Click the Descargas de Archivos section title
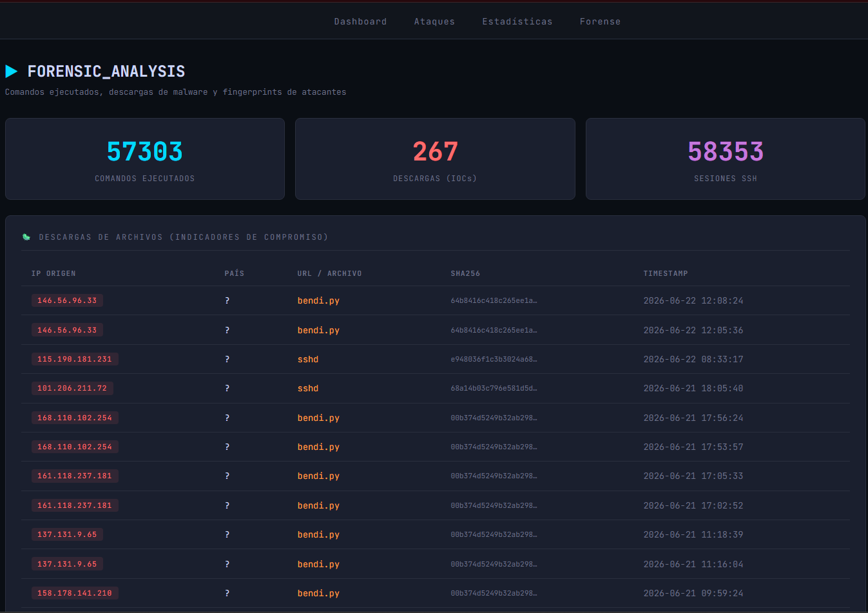The image size is (868, 613). 184,237
